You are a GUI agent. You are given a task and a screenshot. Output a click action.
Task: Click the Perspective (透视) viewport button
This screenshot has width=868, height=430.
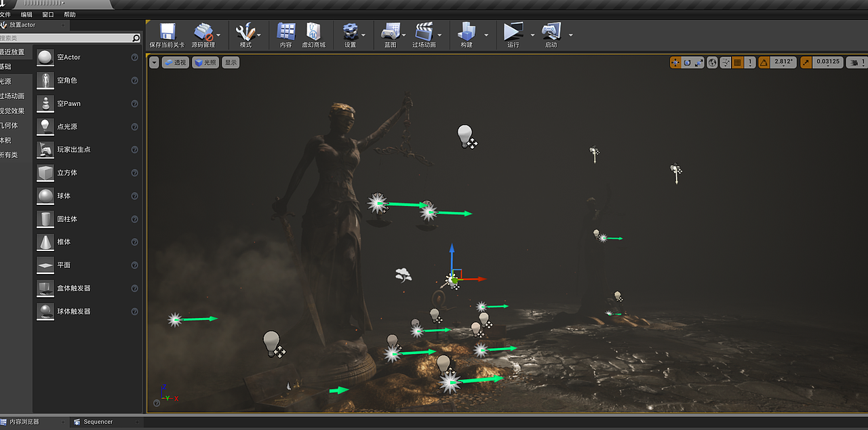[x=176, y=62]
